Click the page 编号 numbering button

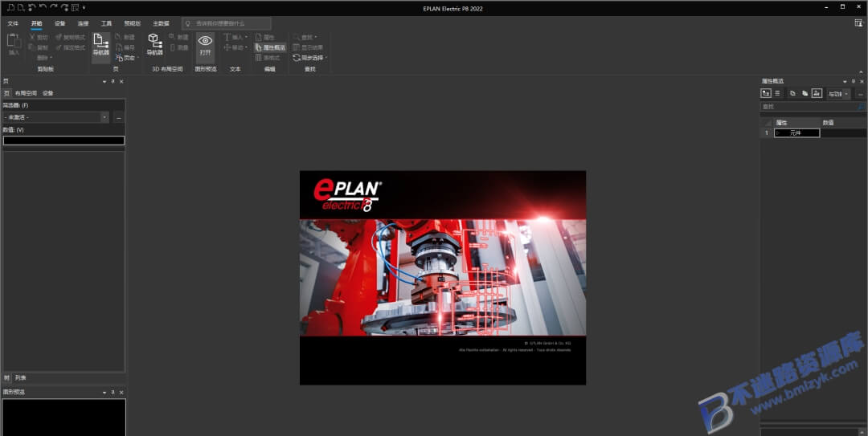(x=125, y=47)
